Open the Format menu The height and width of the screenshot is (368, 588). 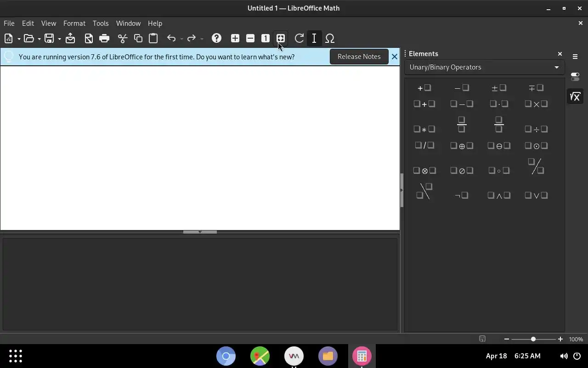74,23
